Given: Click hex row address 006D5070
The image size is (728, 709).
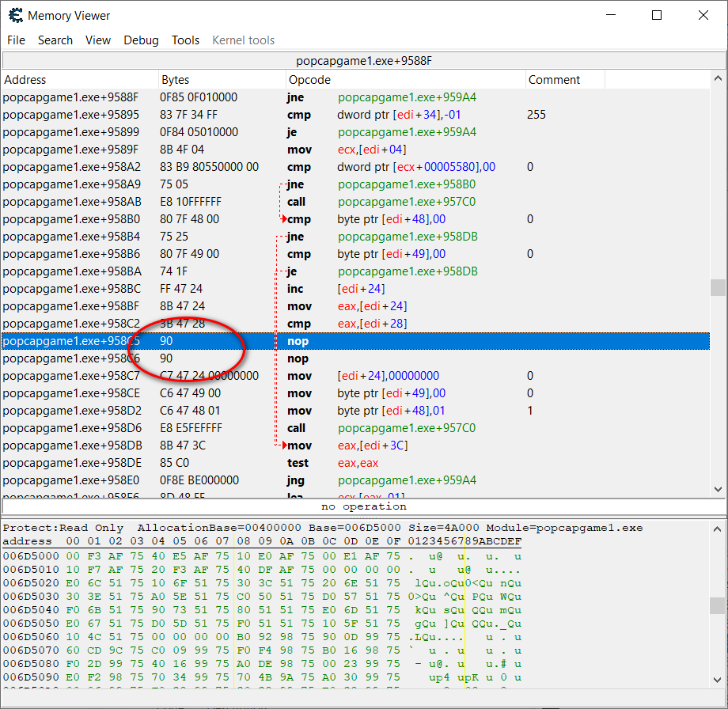Looking at the screenshot, I should (31, 650).
